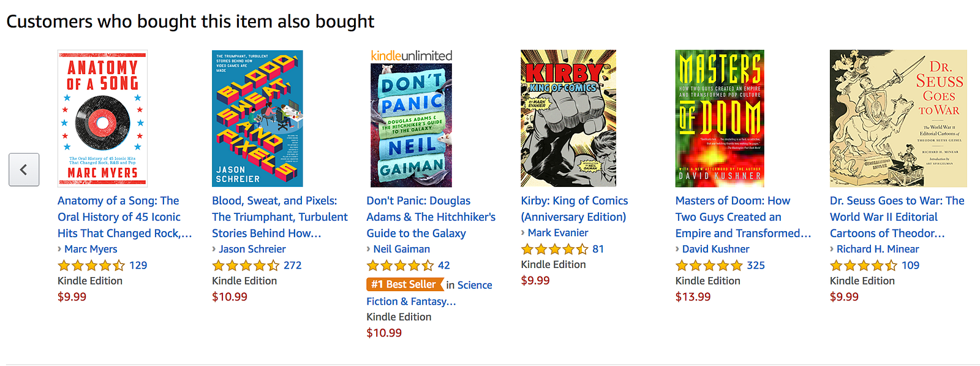Select the Masters of Doom cover image
Screen dimensions: 980x366
(720, 118)
